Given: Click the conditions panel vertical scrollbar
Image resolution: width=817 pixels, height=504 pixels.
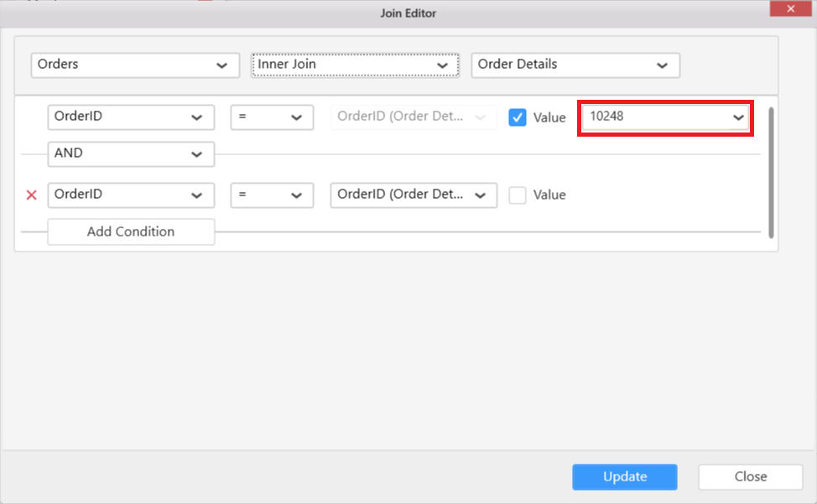Looking at the screenshot, I should click(x=770, y=172).
